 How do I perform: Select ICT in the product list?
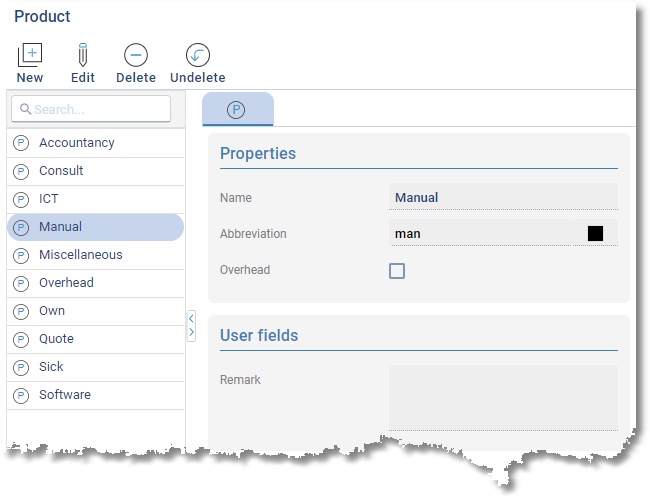click(95, 199)
